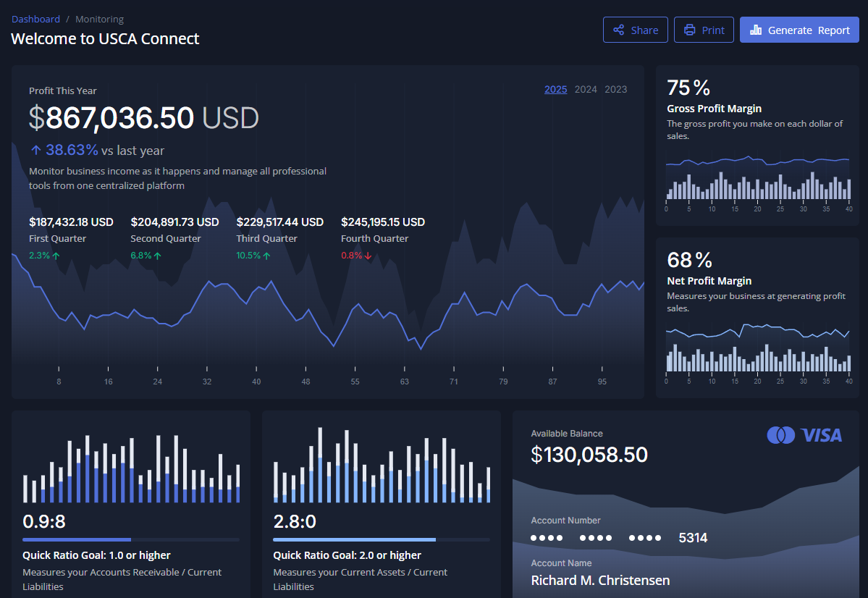Click the 68% net margin value
The width and height of the screenshot is (868, 598).
tap(690, 260)
